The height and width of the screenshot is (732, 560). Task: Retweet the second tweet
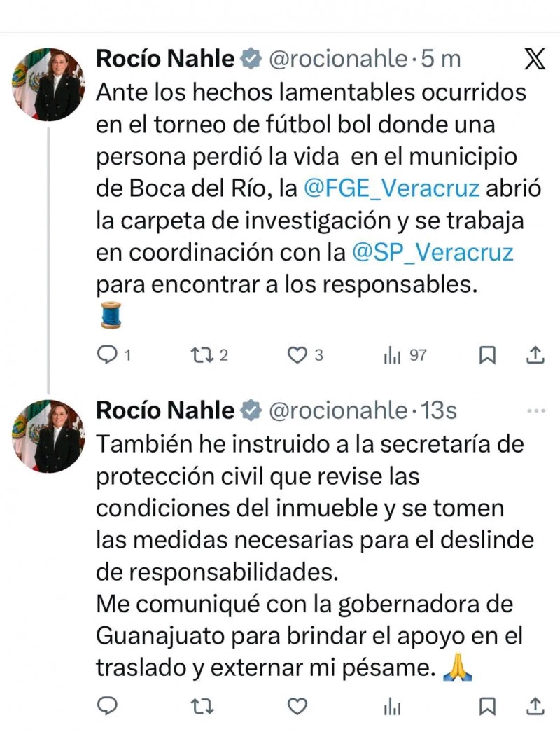click(202, 705)
